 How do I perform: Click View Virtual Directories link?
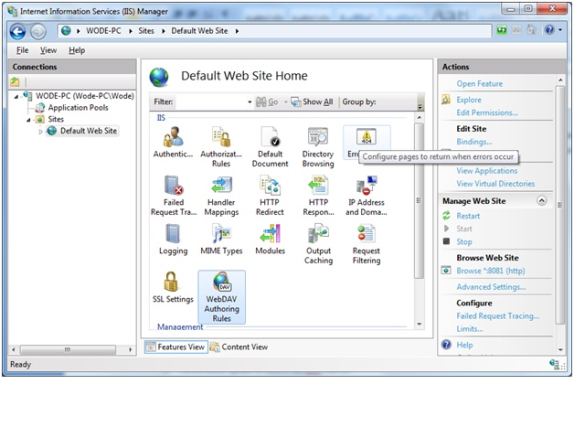[495, 184]
